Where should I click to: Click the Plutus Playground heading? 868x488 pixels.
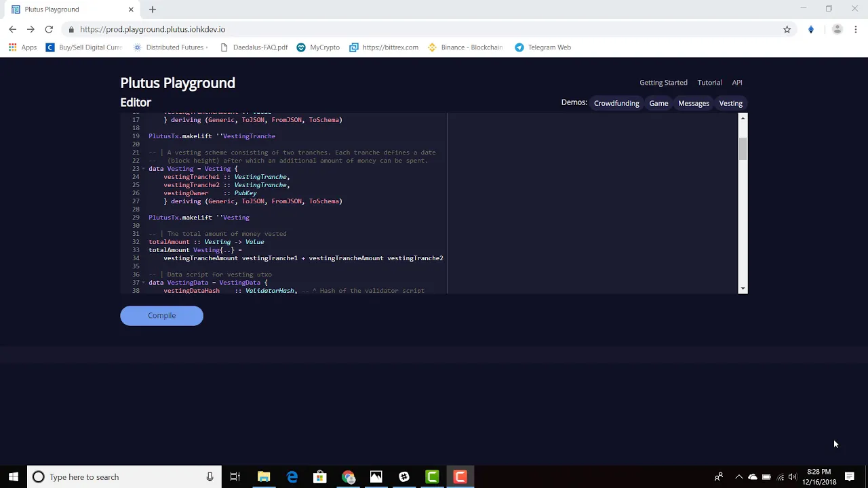[178, 83]
